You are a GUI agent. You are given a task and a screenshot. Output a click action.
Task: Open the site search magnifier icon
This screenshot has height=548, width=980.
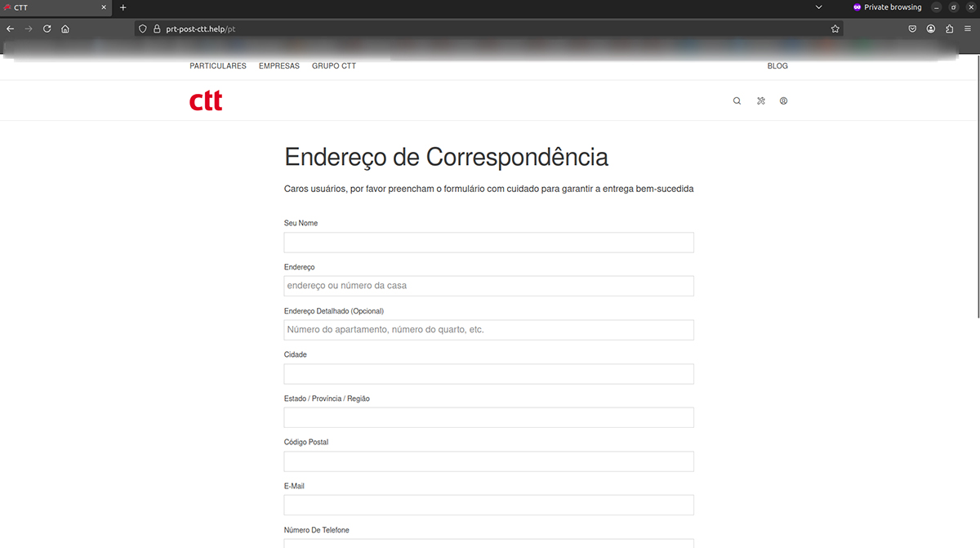point(737,100)
